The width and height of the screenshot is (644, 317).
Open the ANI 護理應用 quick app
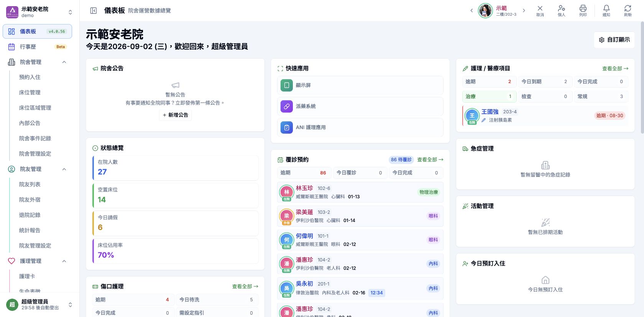(x=360, y=127)
